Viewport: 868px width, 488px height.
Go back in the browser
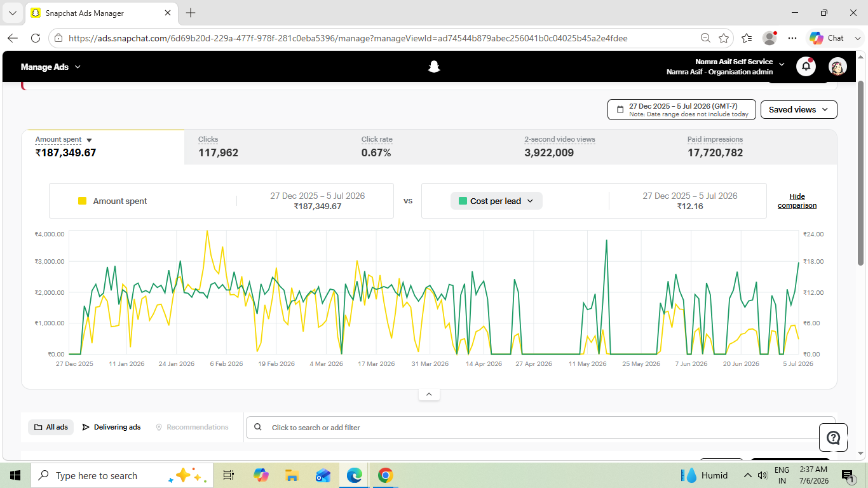coord(13,38)
